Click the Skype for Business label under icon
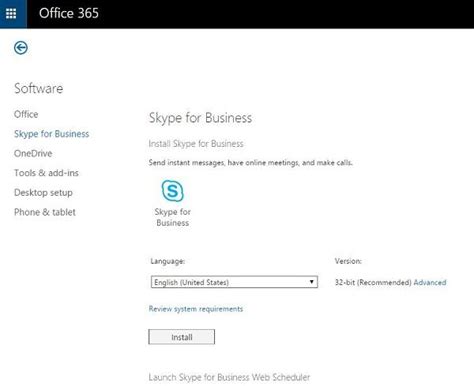474x386 pixels. tap(173, 217)
